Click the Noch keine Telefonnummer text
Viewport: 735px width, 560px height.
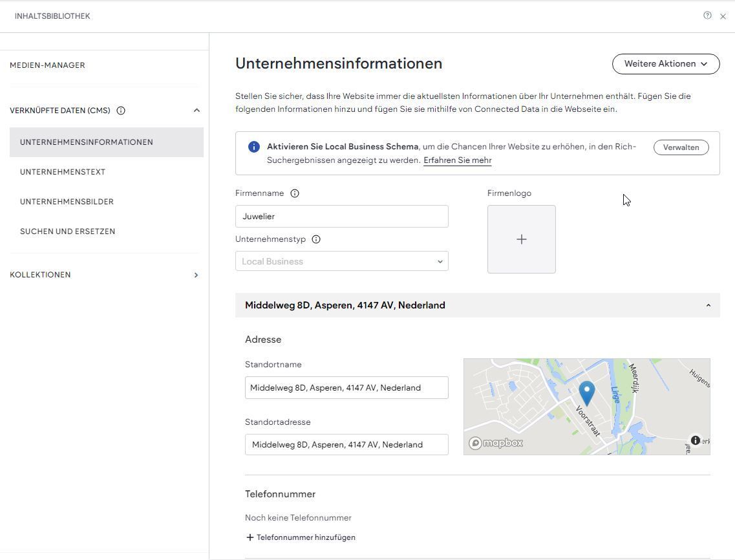click(298, 518)
